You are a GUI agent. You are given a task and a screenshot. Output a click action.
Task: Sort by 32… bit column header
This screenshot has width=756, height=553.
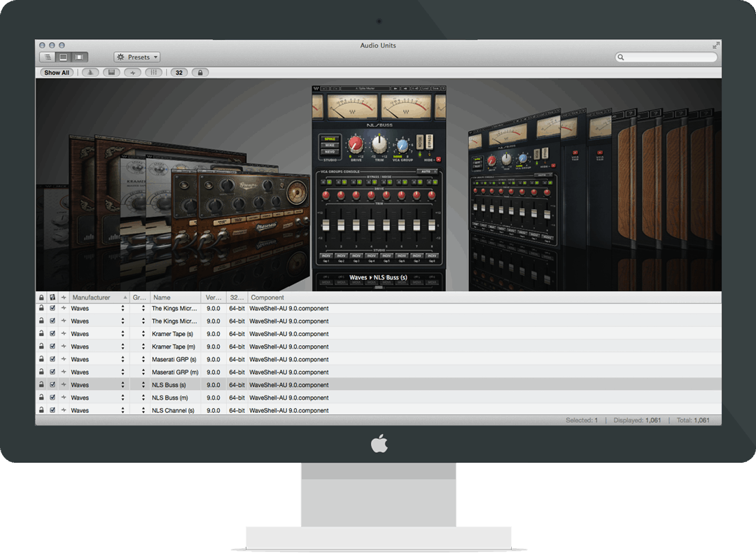(237, 297)
